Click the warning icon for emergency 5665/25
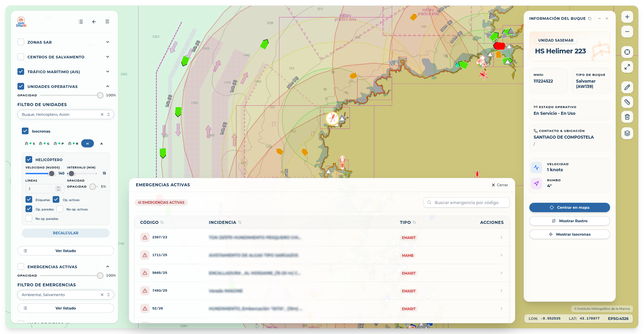This screenshot has height=334, width=644. (145, 273)
